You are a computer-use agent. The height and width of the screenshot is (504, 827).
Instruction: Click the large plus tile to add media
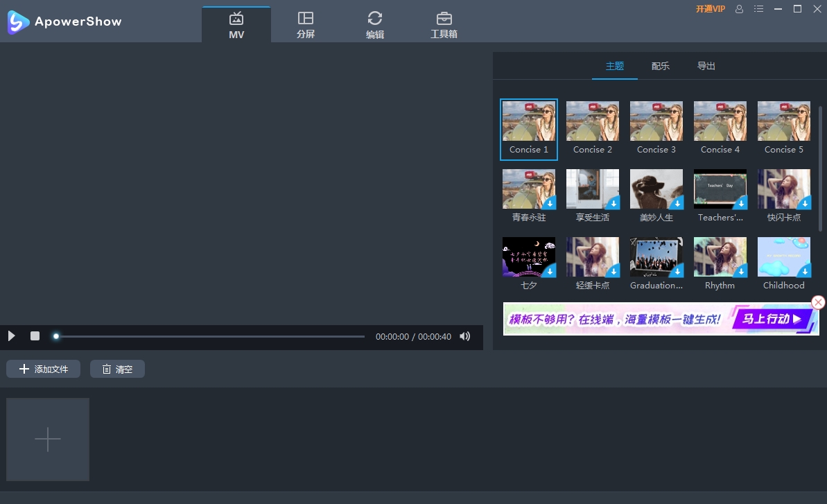point(48,440)
